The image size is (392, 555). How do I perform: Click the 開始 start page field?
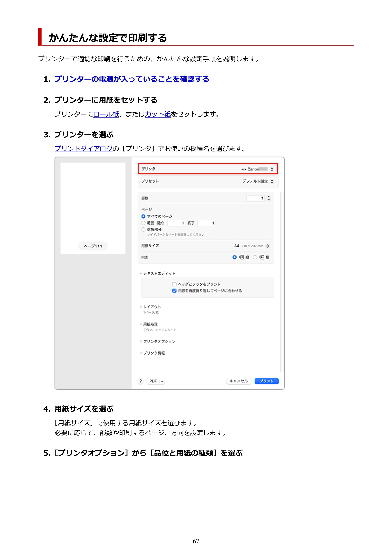176,223
